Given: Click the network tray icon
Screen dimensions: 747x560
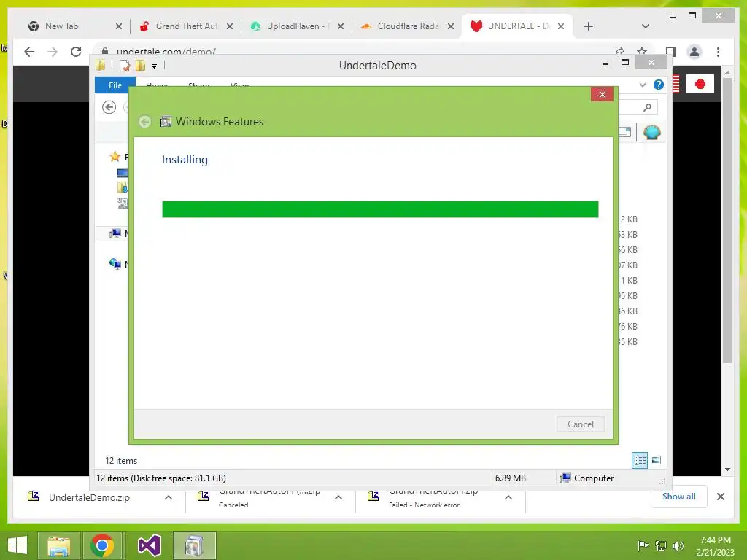Looking at the screenshot, I should point(661,545).
